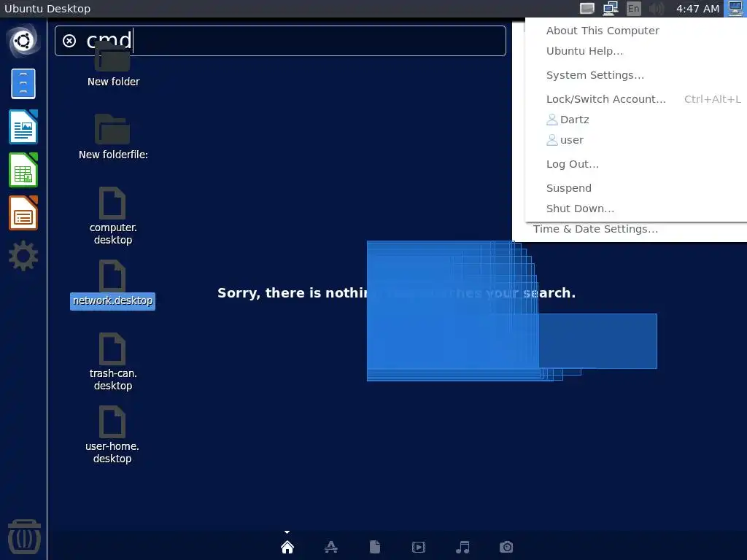Select the Files lens in Dash
Screen dimensions: 747x560
pos(375,547)
